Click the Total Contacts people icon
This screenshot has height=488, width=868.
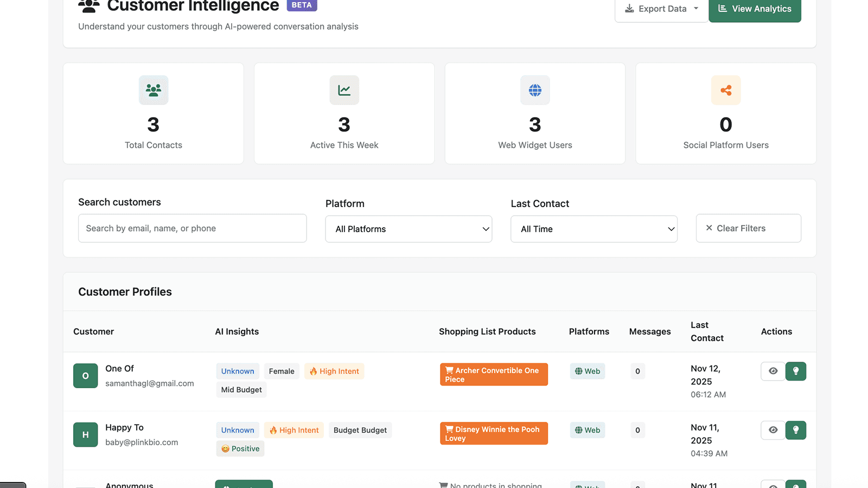pos(153,90)
